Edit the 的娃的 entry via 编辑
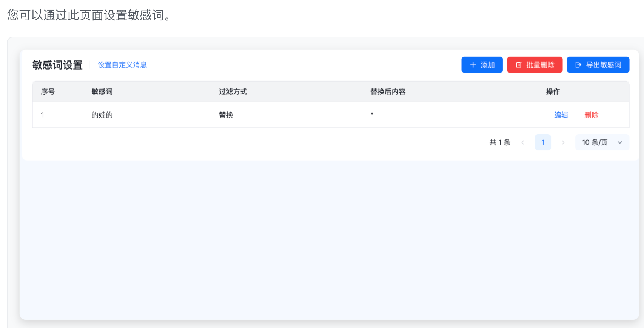The height and width of the screenshot is (328, 644). [x=561, y=115]
